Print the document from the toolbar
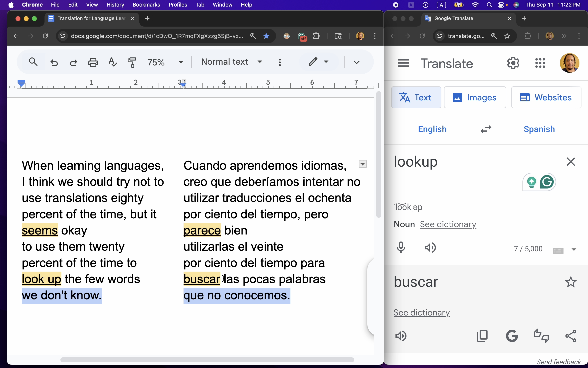This screenshot has height=368, width=588. [93, 62]
